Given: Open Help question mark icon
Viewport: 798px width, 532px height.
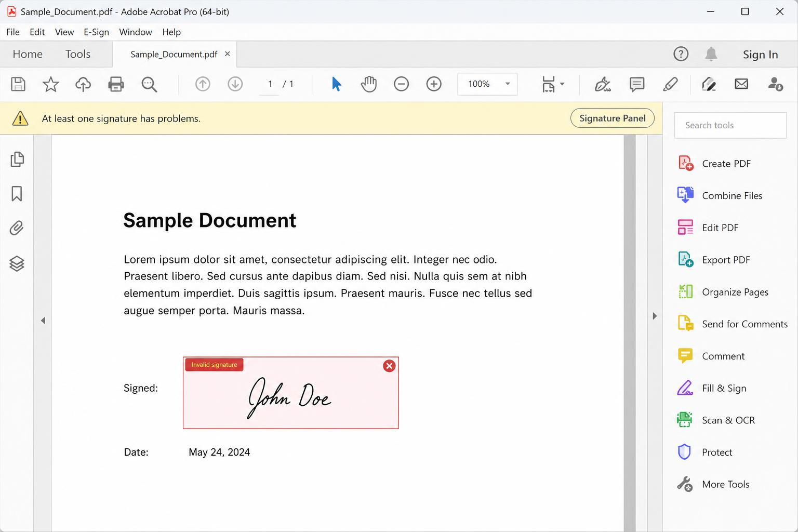Looking at the screenshot, I should [681, 54].
